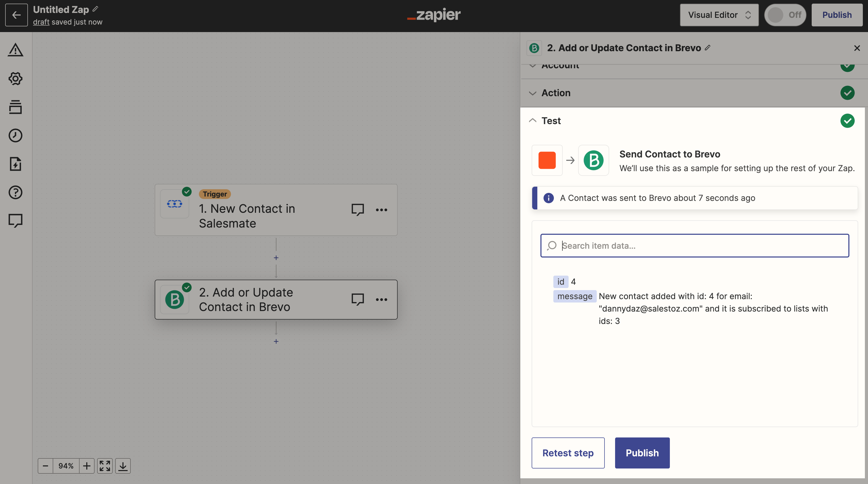Click the green check on the Test section

[847, 121]
